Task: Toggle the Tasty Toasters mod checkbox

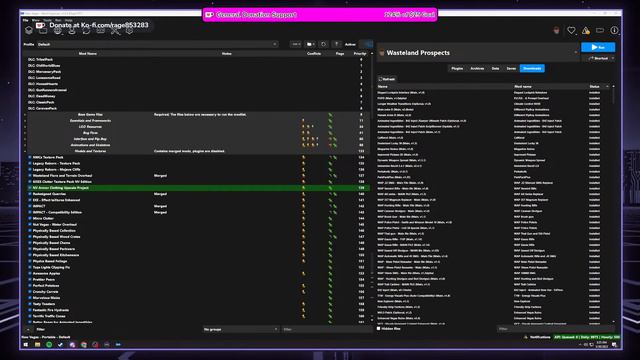Action: (30, 304)
